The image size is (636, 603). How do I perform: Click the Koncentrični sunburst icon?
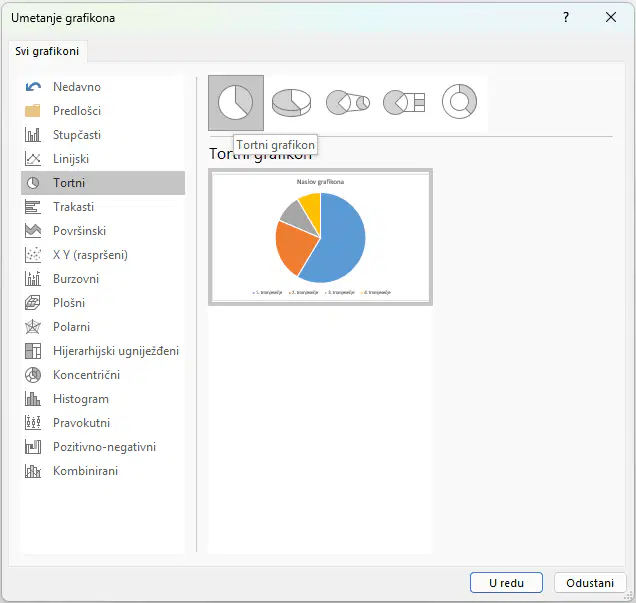33,375
